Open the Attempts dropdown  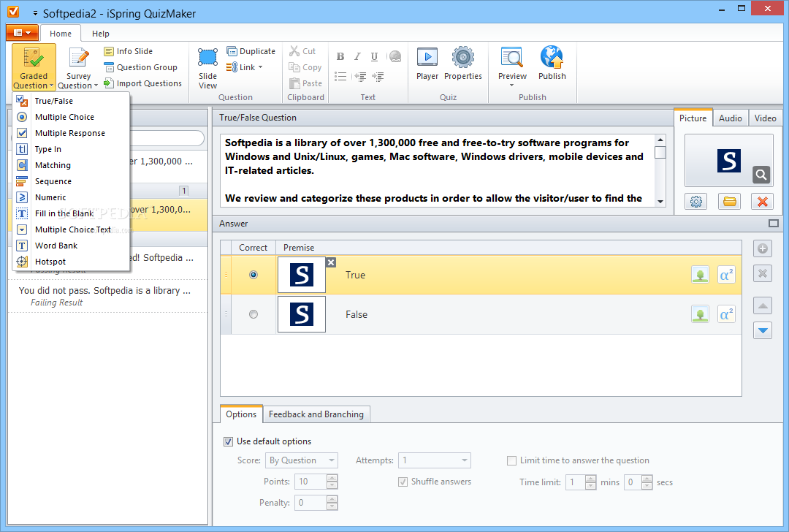point(434,460)
